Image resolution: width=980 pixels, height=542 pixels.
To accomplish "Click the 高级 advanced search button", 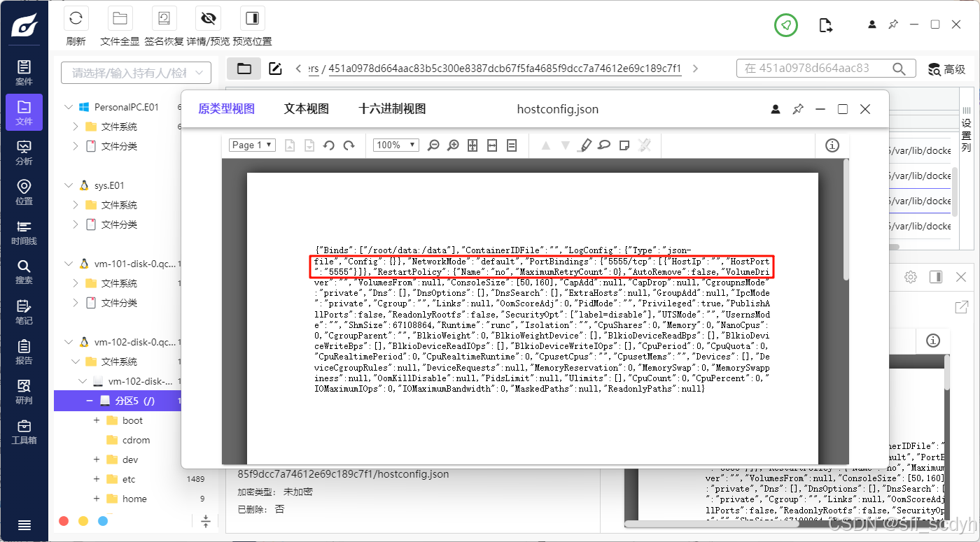I will coord(946,69).
